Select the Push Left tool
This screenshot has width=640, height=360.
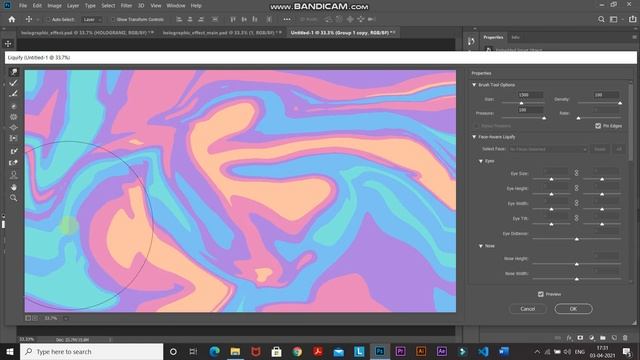13,138
